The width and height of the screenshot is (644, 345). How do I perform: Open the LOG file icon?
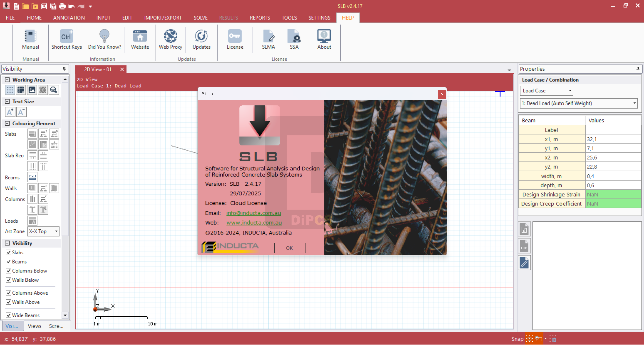524,246
